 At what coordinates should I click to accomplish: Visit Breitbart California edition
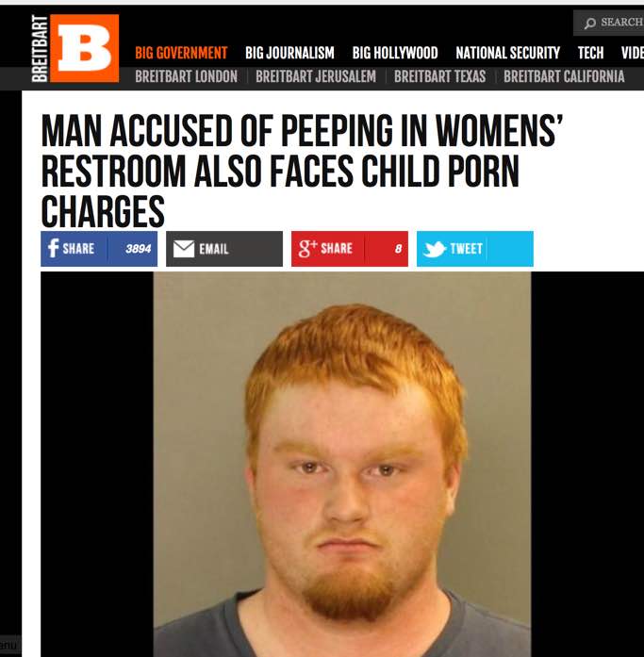coord(564,76)
